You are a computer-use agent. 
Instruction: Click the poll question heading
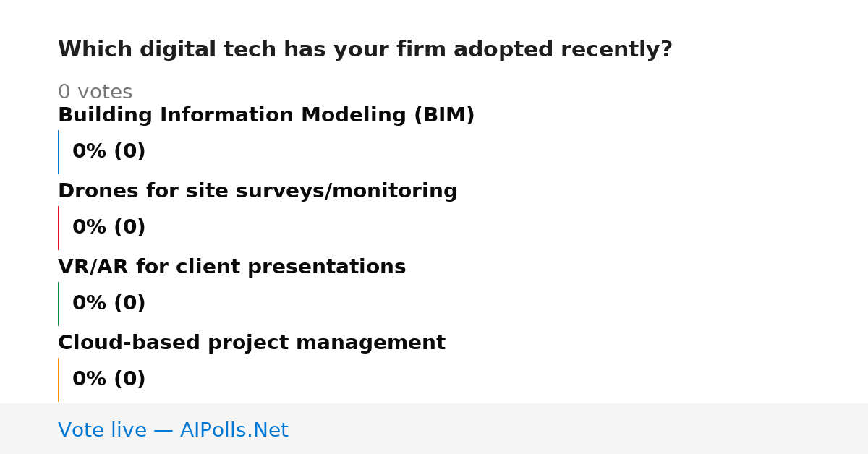coord(365,50)
